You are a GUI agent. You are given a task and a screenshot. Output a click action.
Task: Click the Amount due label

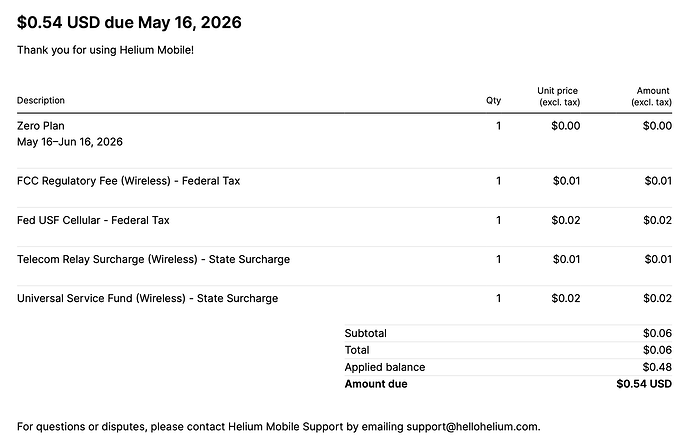(x=376, y=384)
